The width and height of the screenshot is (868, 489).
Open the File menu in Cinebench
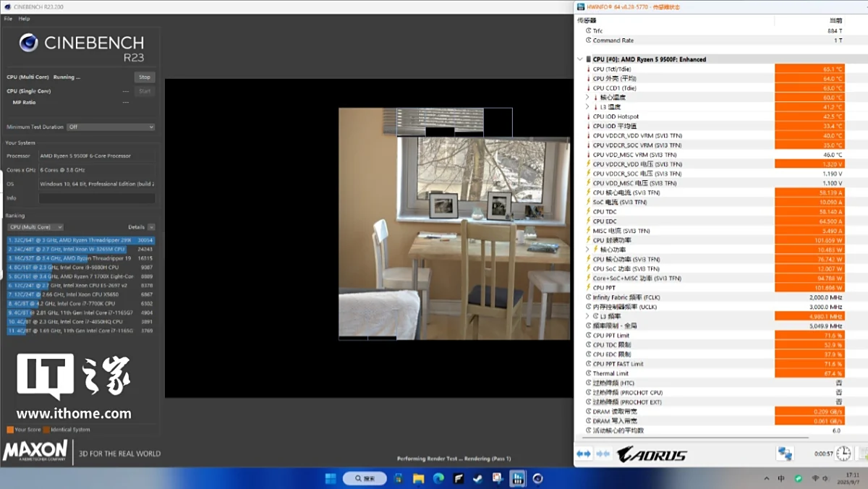7,18
